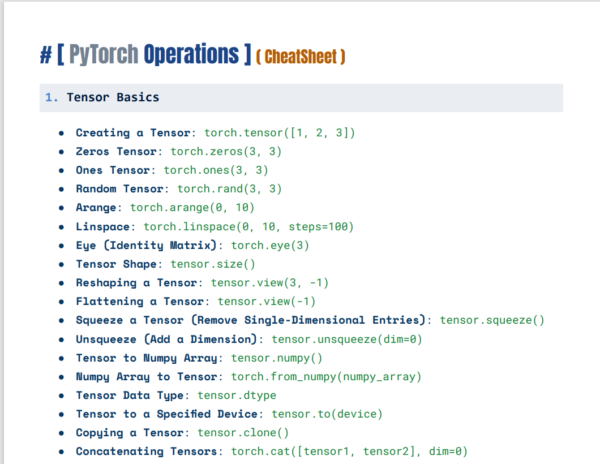
Task: Click the 'Unsqueeze (Add a Dimension)' label
Action: [166, 339]
